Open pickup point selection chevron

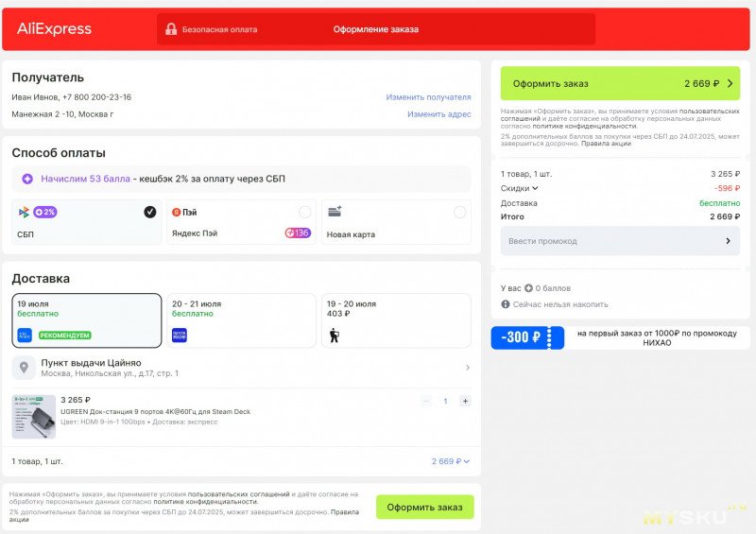pyautogui.click(x=468, y=368)
